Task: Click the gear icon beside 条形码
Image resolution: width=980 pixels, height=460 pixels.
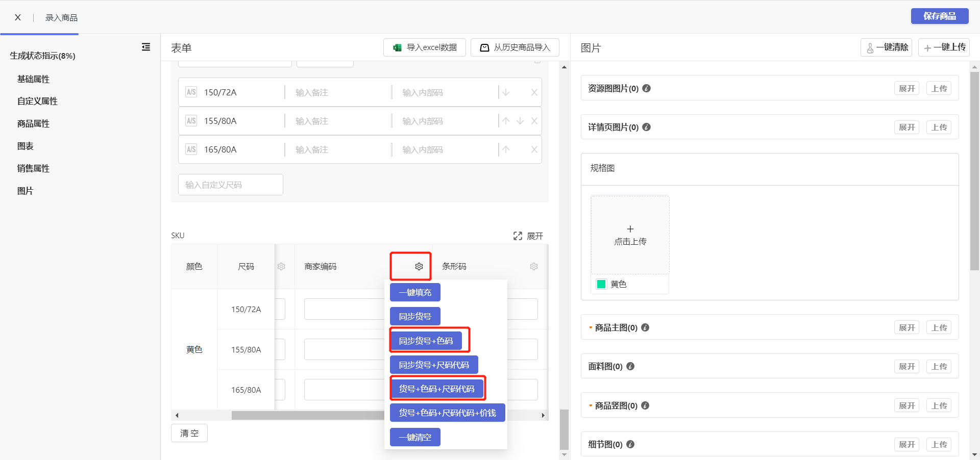Action: click(x=533, y=266)
